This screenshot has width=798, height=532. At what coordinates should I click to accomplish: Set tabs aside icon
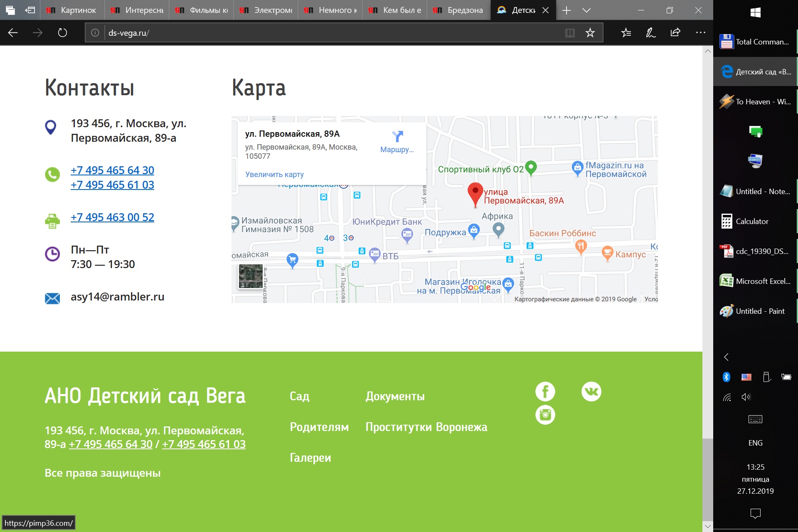(x=30, y=10)
